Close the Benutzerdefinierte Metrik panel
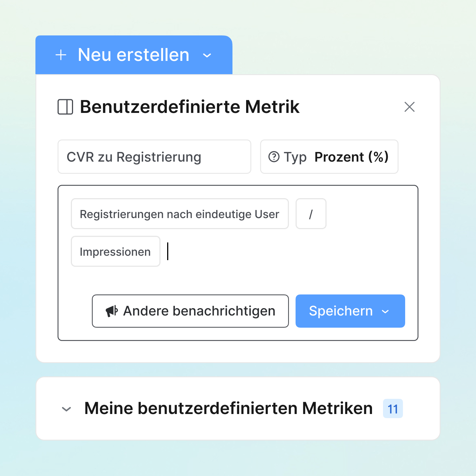Viewport: 476px width, 476px height. click(410, 107)
